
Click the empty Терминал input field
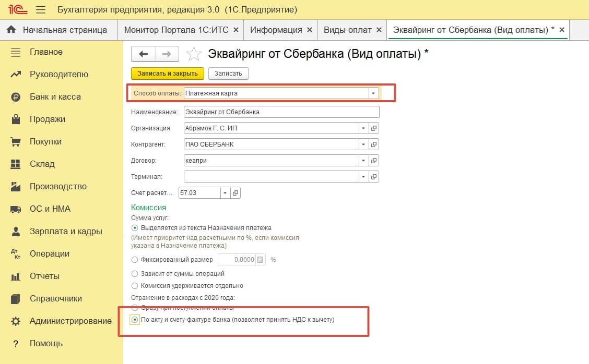pyautogui.click(x=271, y=177)
